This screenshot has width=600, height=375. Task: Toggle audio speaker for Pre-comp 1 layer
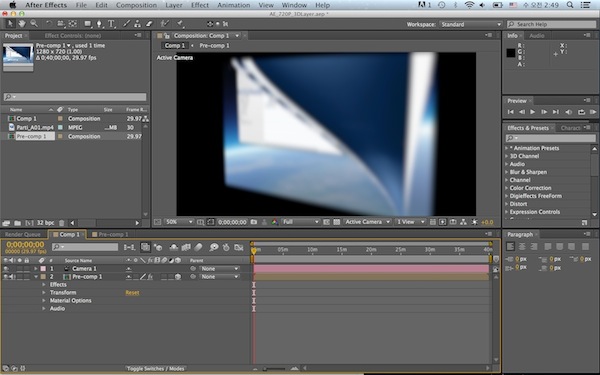click(11, 277)
